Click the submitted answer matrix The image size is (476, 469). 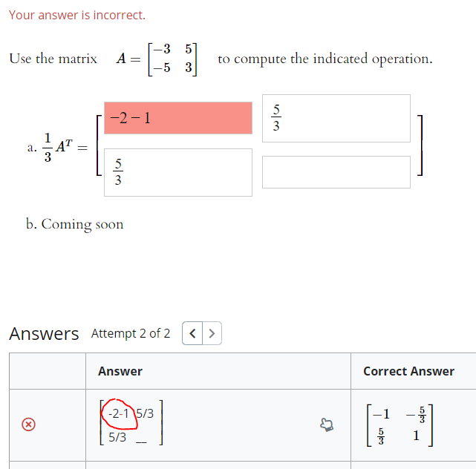pos(131,422)
